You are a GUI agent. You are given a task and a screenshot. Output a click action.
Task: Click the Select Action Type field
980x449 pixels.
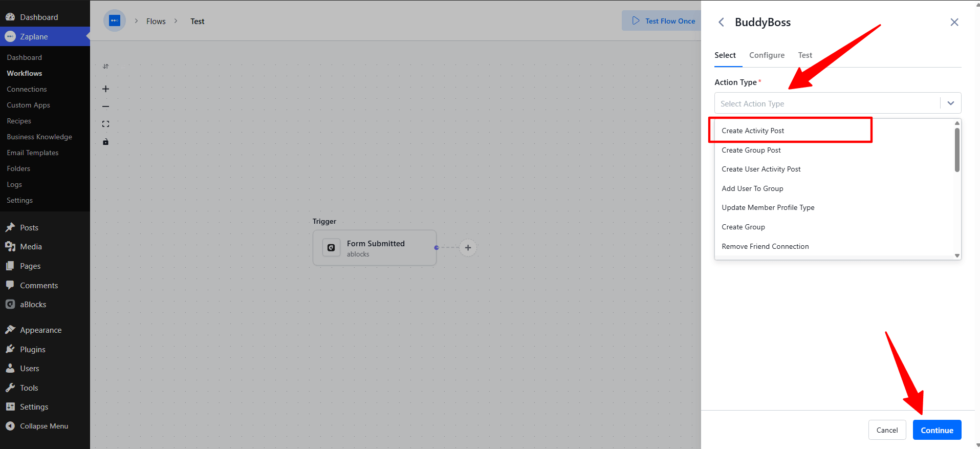pyautogui.click(x=838, y=103)
